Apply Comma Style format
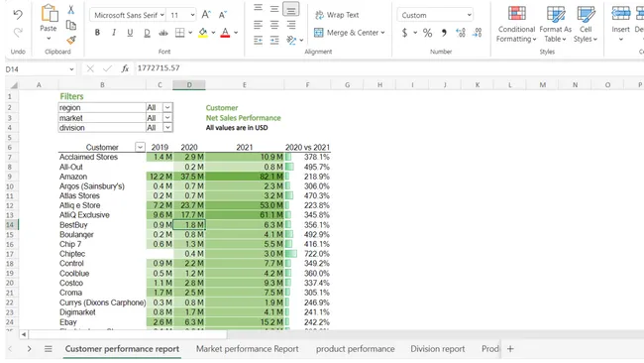The image size is (644, 363). (444, 33)
